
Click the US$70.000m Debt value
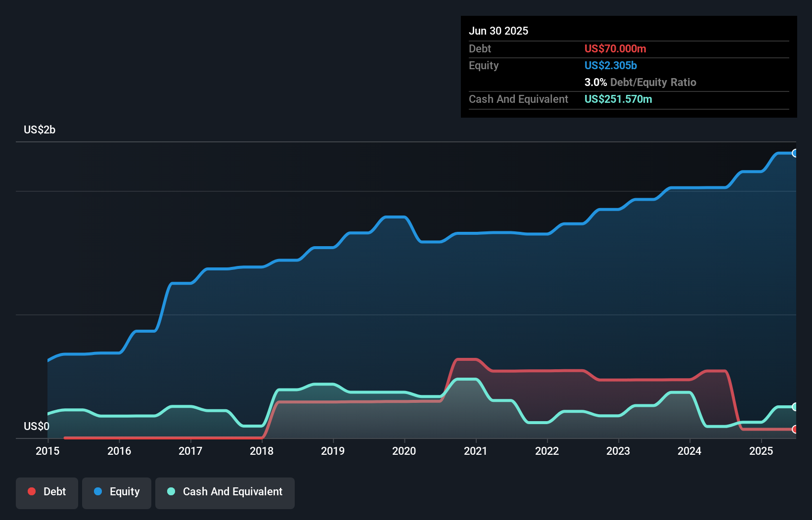(x=615, y=48)
